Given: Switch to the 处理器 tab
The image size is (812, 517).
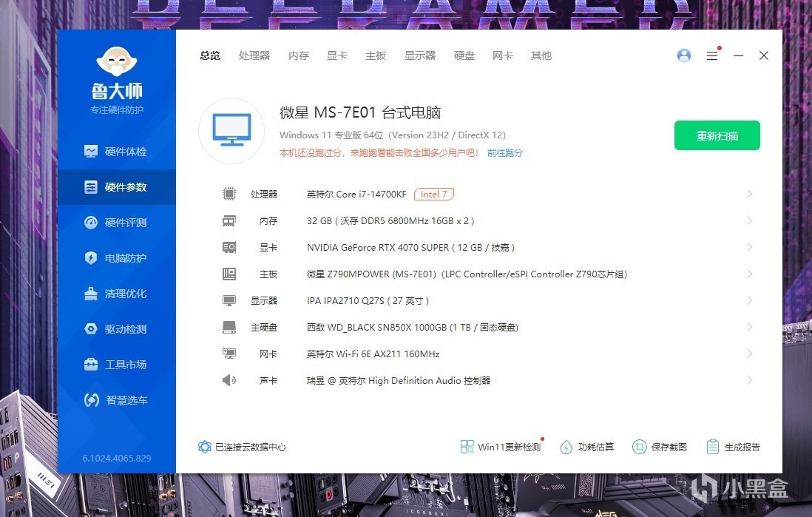Looking at the screenshot, I should (x=254, y=55).
